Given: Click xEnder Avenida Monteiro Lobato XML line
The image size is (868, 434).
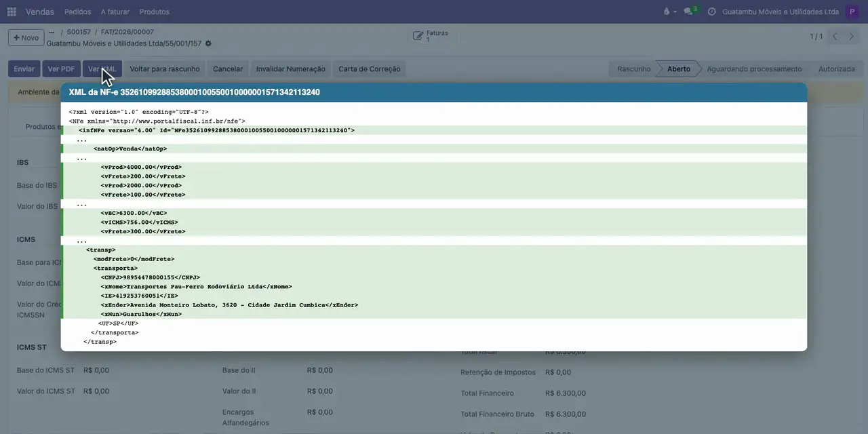Looking at the screenshot, I should (x=229, y=305).
